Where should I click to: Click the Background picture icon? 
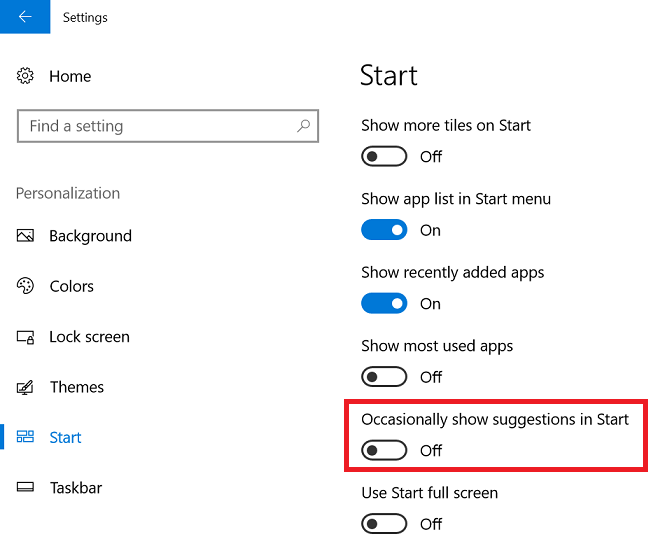(x=25, y=235)
